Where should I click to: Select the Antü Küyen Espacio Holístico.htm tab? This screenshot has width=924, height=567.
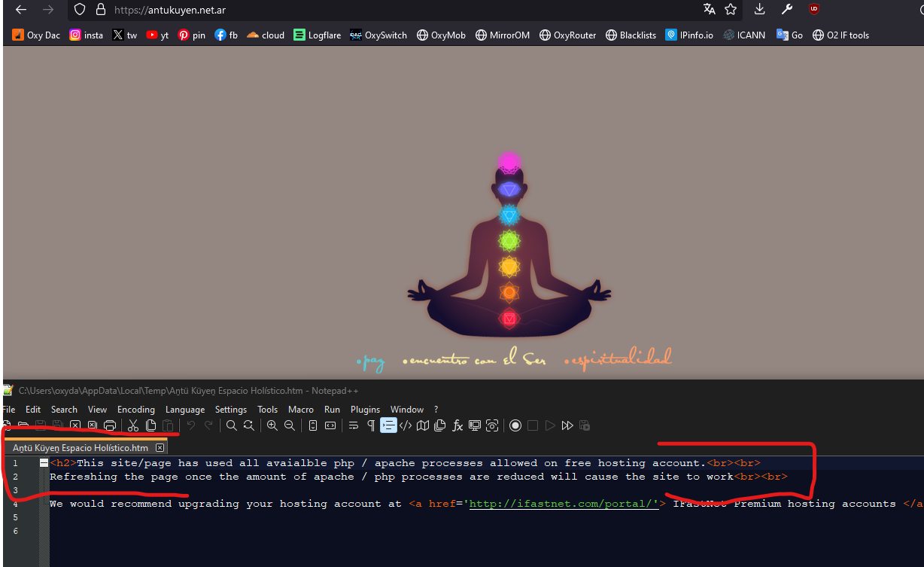[x=81, y=448]
